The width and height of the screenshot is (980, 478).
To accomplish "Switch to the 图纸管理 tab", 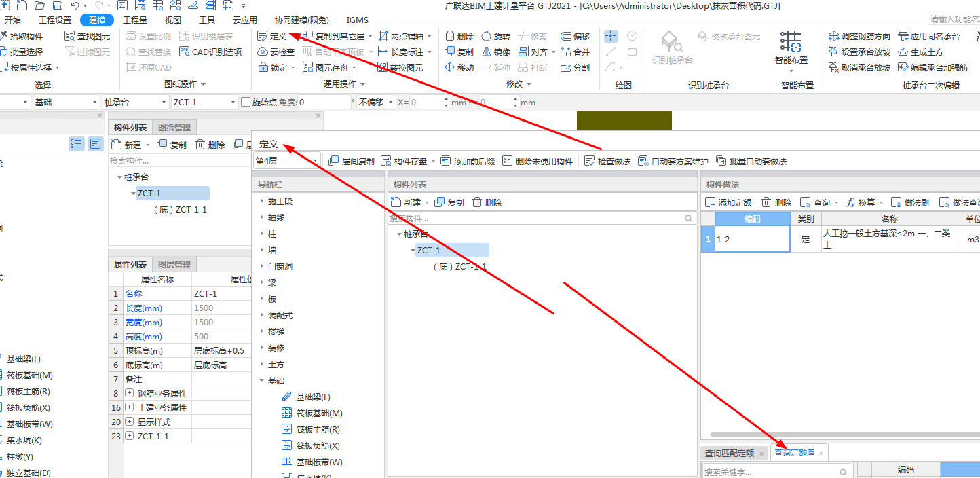I will [x=174, y=127].
